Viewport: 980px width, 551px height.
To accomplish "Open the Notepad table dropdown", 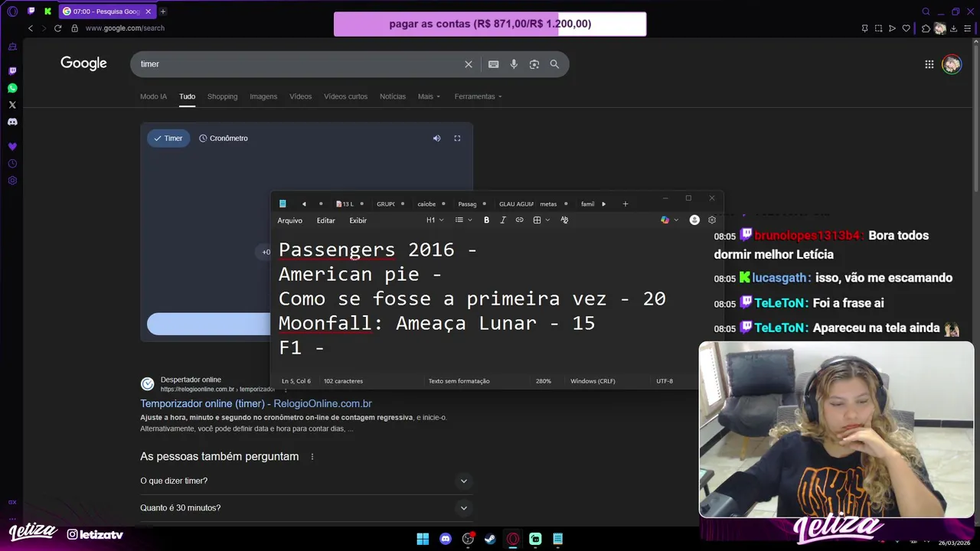I will coord(541,220).
